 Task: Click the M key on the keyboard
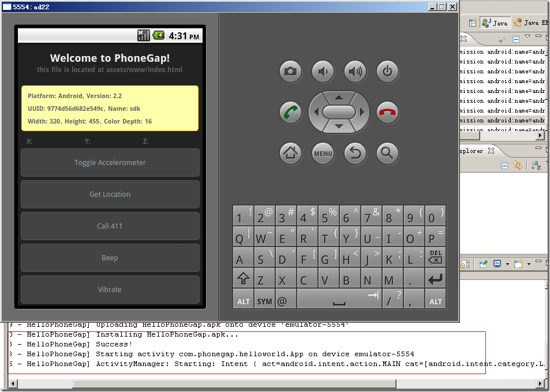click(x=392, y=279)
